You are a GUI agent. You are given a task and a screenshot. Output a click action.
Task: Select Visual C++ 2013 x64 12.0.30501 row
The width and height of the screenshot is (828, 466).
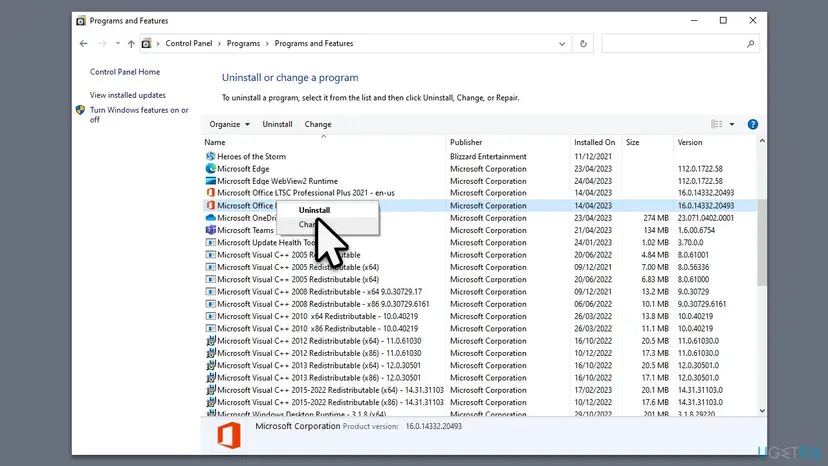pos(479,366)
